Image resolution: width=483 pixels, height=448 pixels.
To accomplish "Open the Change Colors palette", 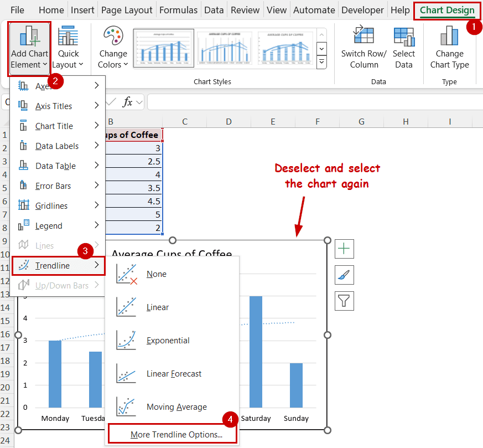I will (113, 48).
